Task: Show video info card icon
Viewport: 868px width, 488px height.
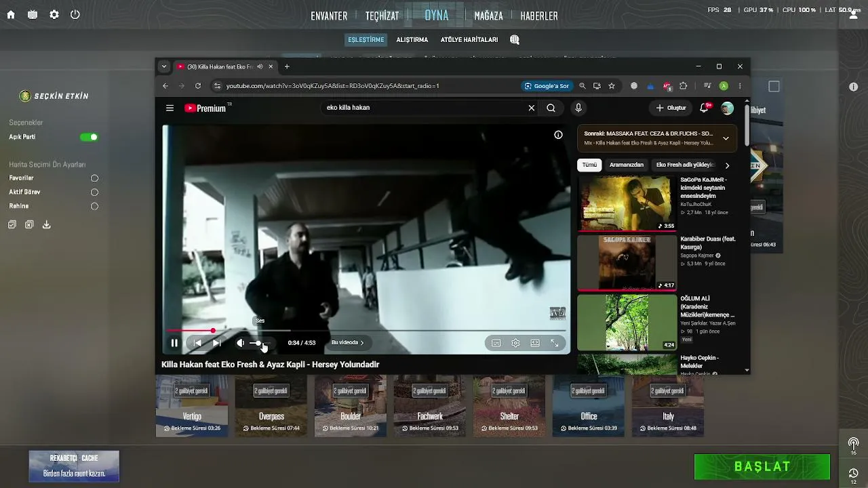Action: point(558,135)
